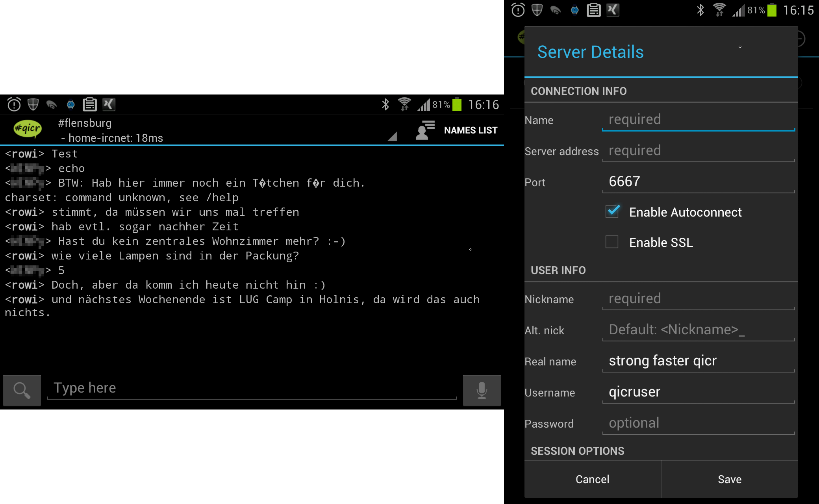
Task: Tap the 'wie viele Lampen' message
Action: click(x=152, y=256)
